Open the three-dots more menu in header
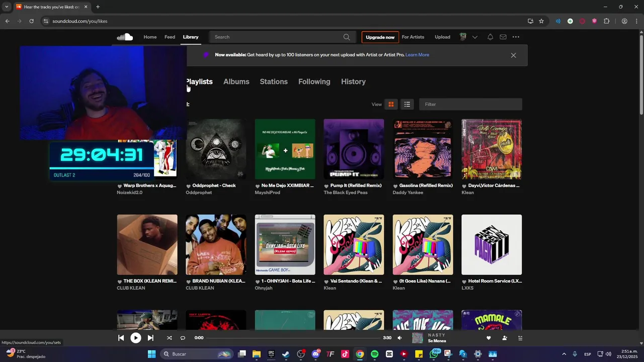This screenshot has width=644, height=362. click(x=516, y=37)
